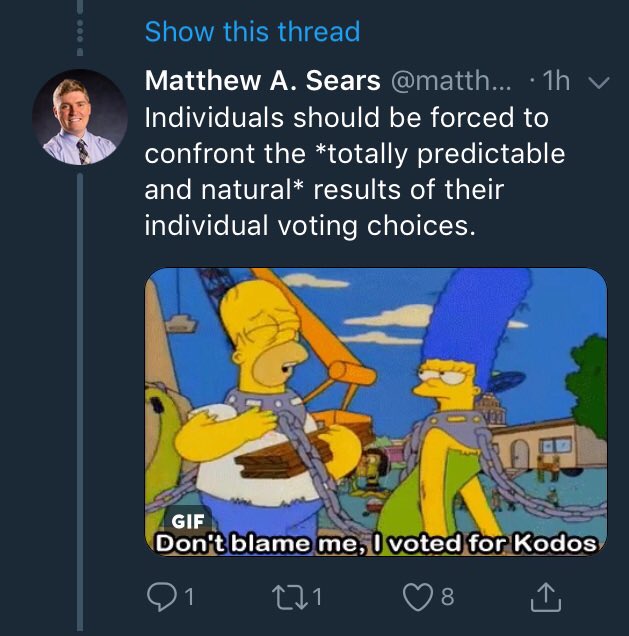Click the reply speech bubble icon

161,597
